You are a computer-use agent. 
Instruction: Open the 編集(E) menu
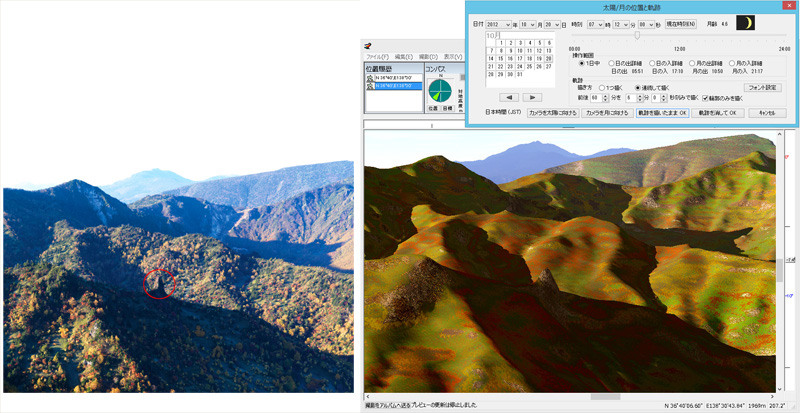(404, 57)
